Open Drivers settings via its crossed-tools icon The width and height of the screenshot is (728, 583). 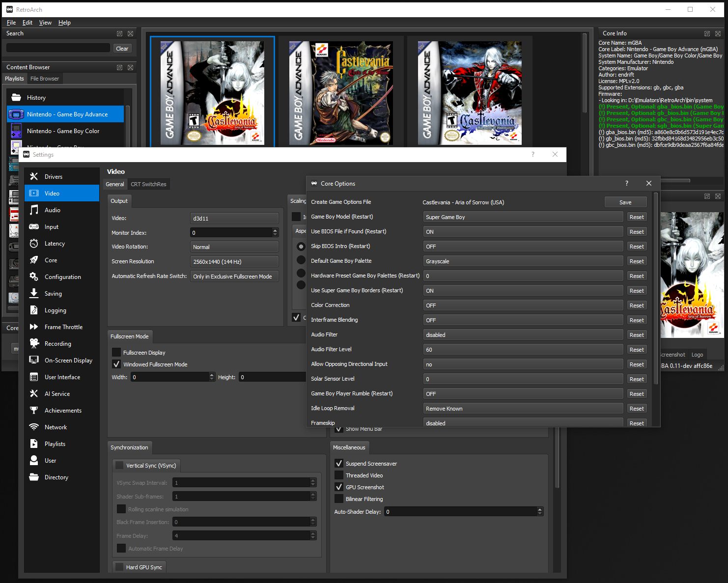[x=34, y=176]
